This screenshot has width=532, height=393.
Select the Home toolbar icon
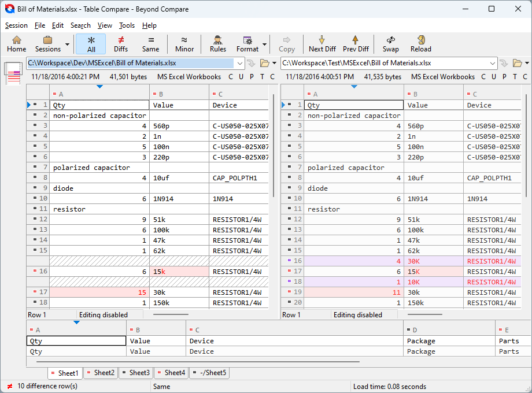pos(17,44)
